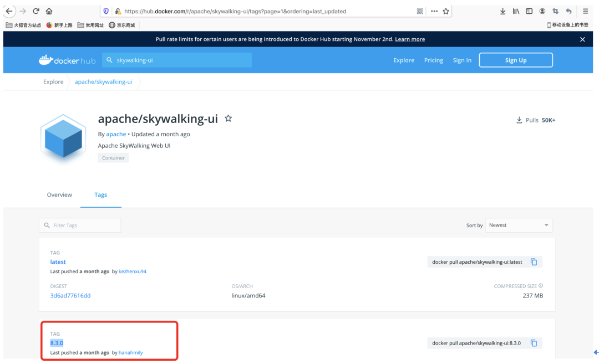This screenshot has width=599, height=364.
Task: Click the Docker Hub logo
Action: click(x=67, y=60)
